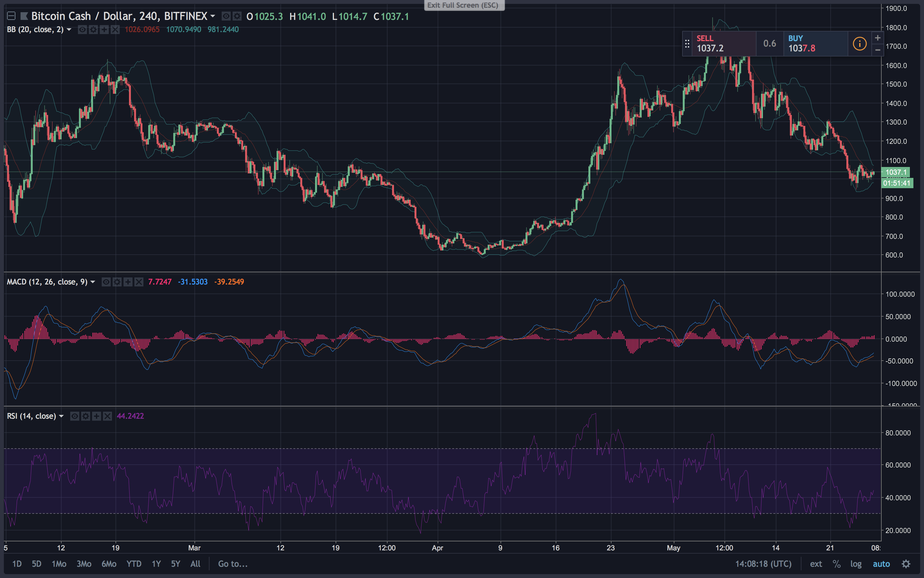Click plus icon on MACD row
Screen dimensions: 924x578
[x=128, y=282]
